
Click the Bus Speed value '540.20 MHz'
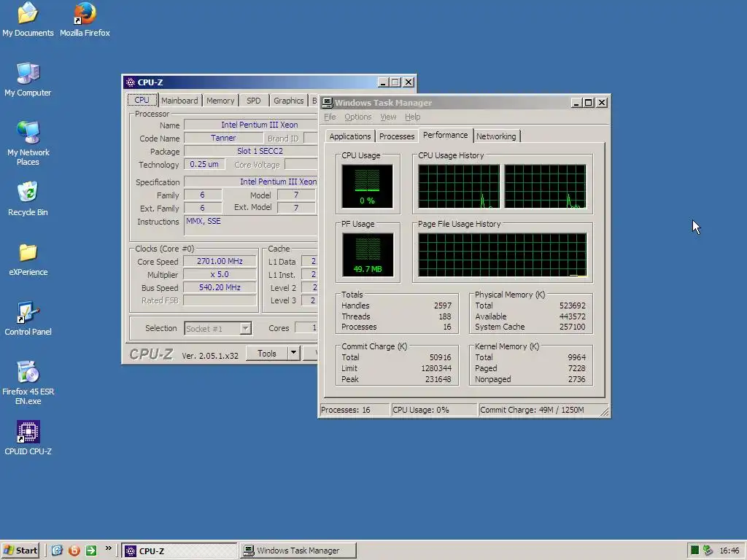(x=220, y=287)
